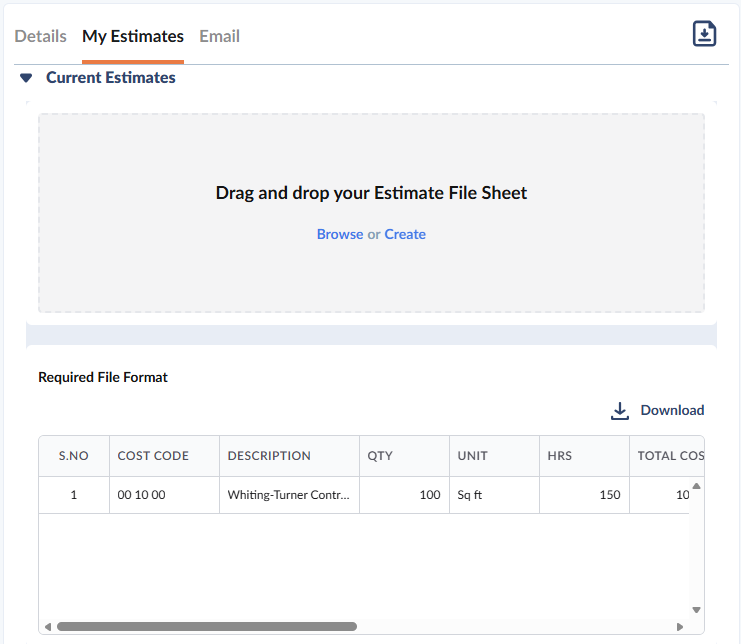Collapse the Current Estimates section
Image resolution: width=741 pixels, height=644 pixels.
26,77
